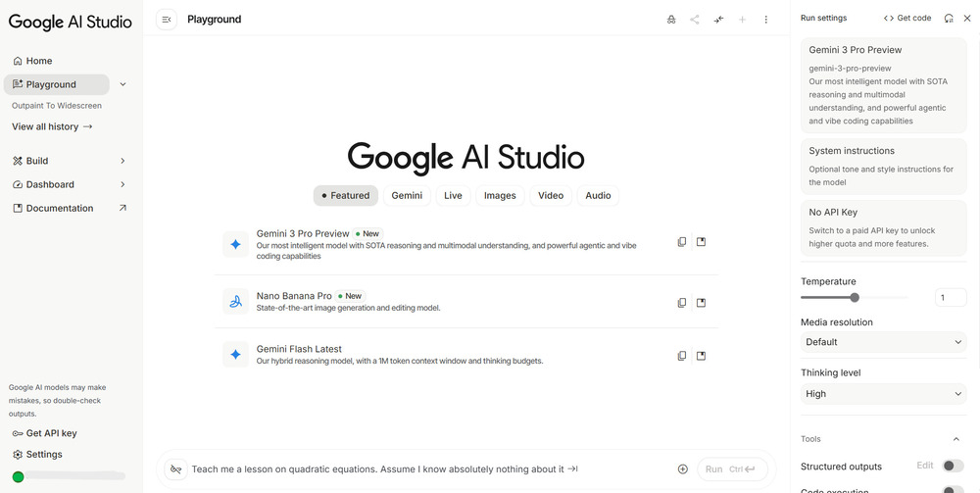Toggle Structured outputs switch
Image resolution: width=980 pixels, height=493 pixels.
coord(954,467)
